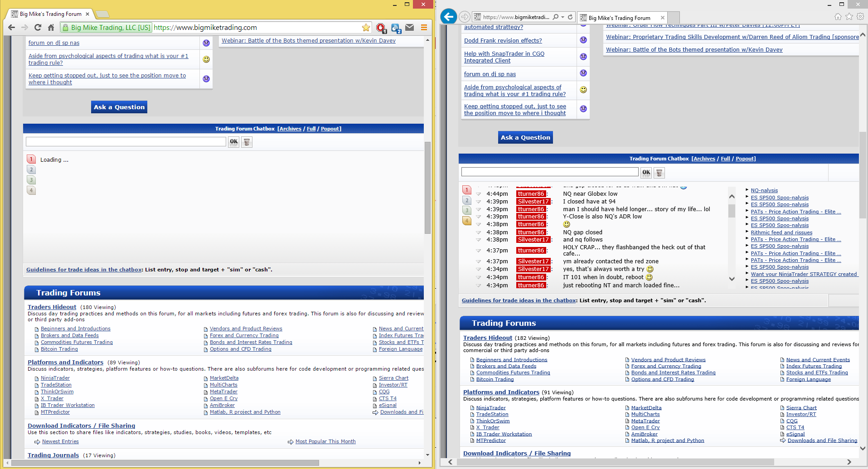Click the smiley beside Chrome's 'Aside from psychological' question
868x469 pixels.
pos(206,59)
